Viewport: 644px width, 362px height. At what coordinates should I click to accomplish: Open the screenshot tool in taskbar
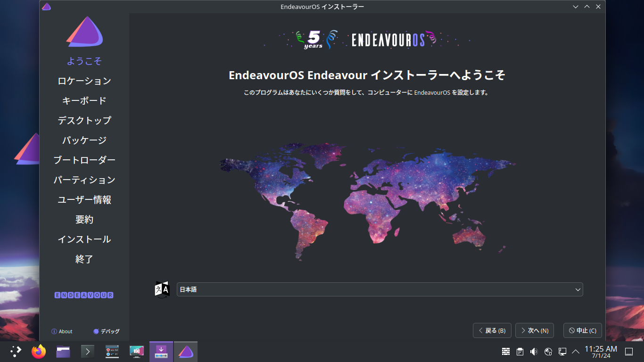click(137, 351)
